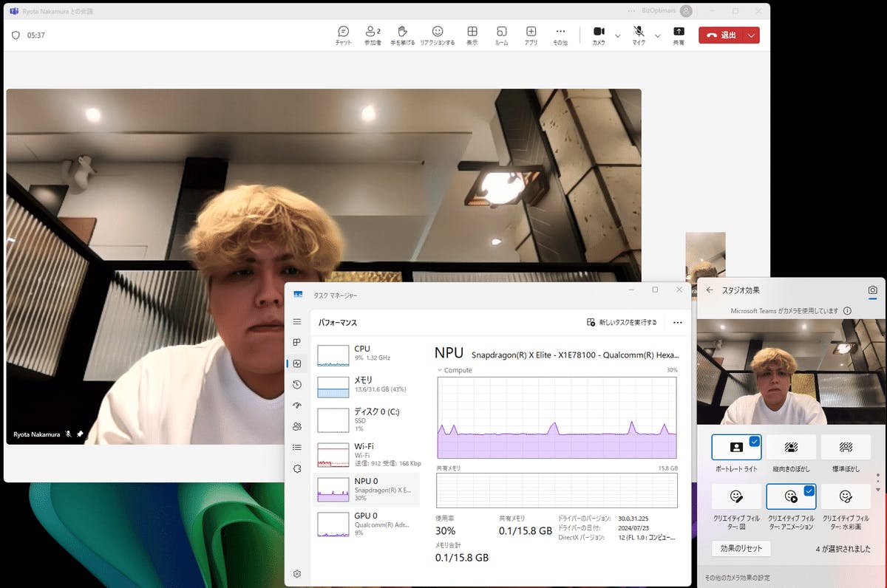This screenshot has height=588, width=887.
Task: Expand the camera options dropdown arrow
Action: [x=617, y=35]
